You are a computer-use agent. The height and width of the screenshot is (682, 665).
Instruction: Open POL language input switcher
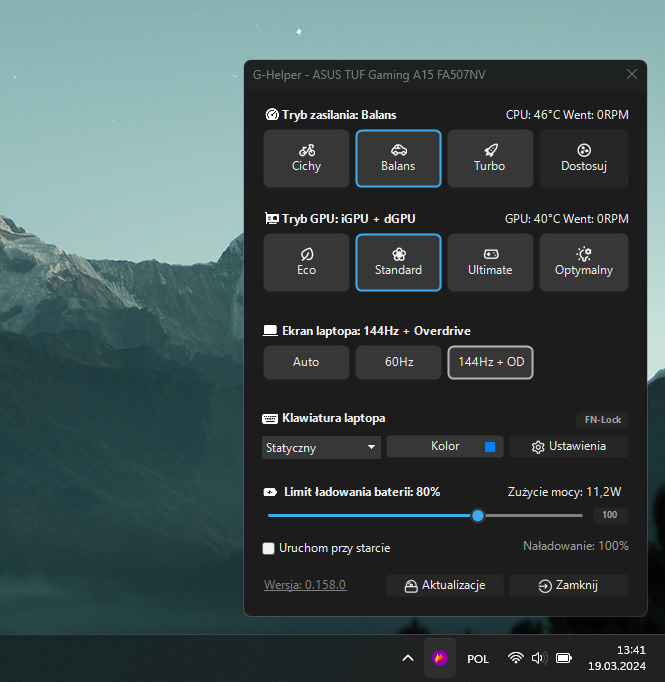[478, 659]
